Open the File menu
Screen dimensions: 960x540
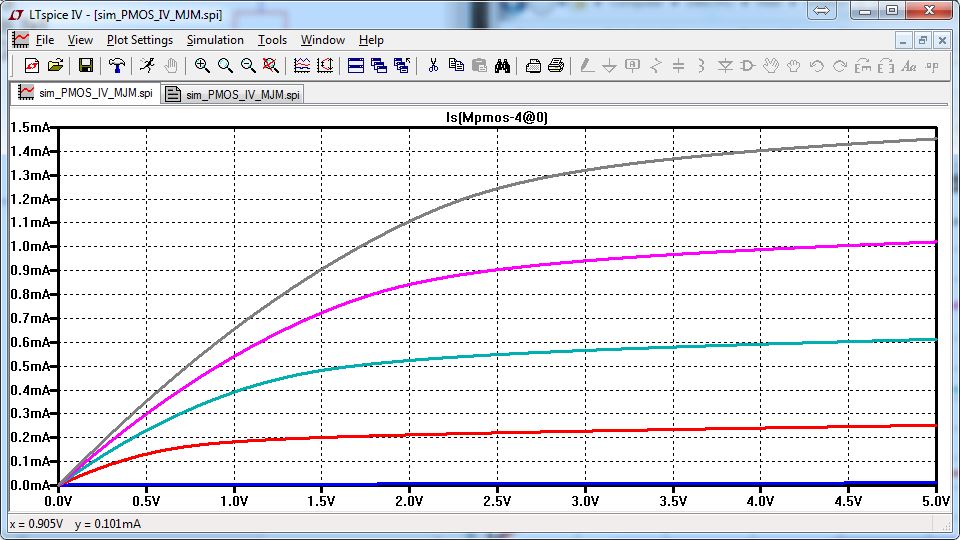[x=45, y=40]
